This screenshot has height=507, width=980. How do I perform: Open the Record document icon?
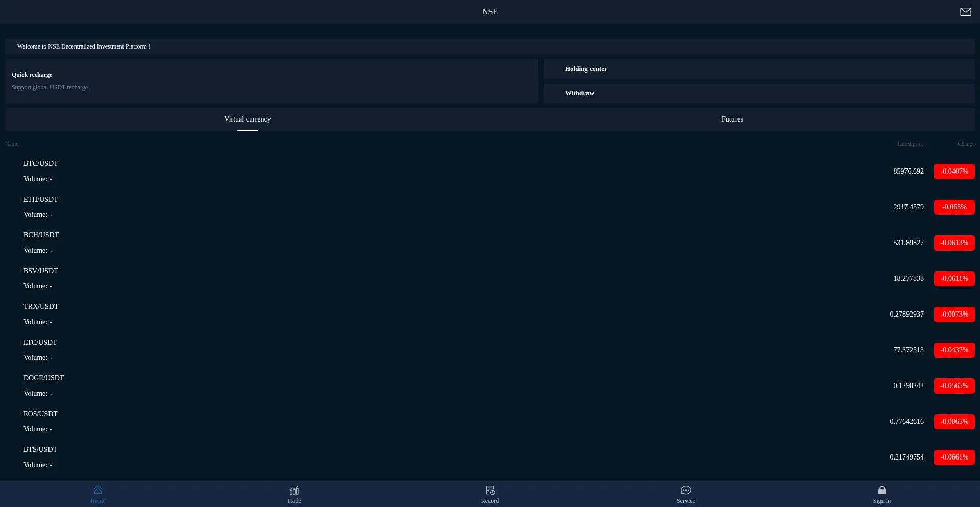(x=490, y=490)
